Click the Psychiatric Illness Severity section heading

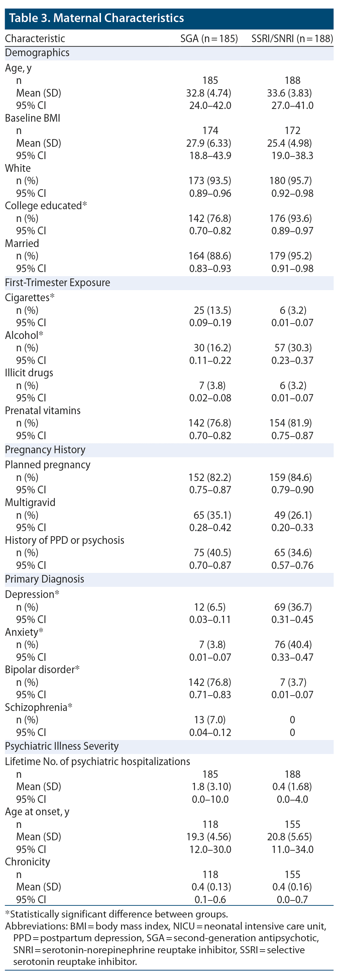[x=62, y=746]
